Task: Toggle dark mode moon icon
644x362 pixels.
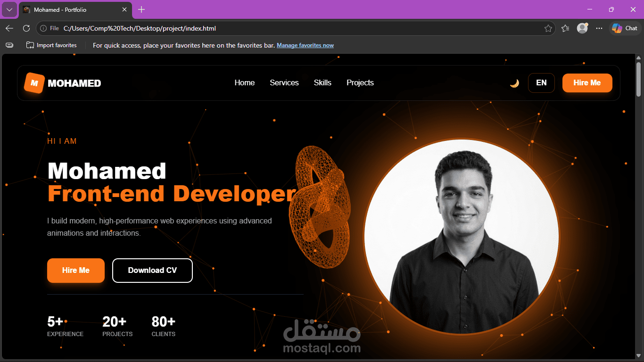Action: pyautogui.click(x=514, y=83)
